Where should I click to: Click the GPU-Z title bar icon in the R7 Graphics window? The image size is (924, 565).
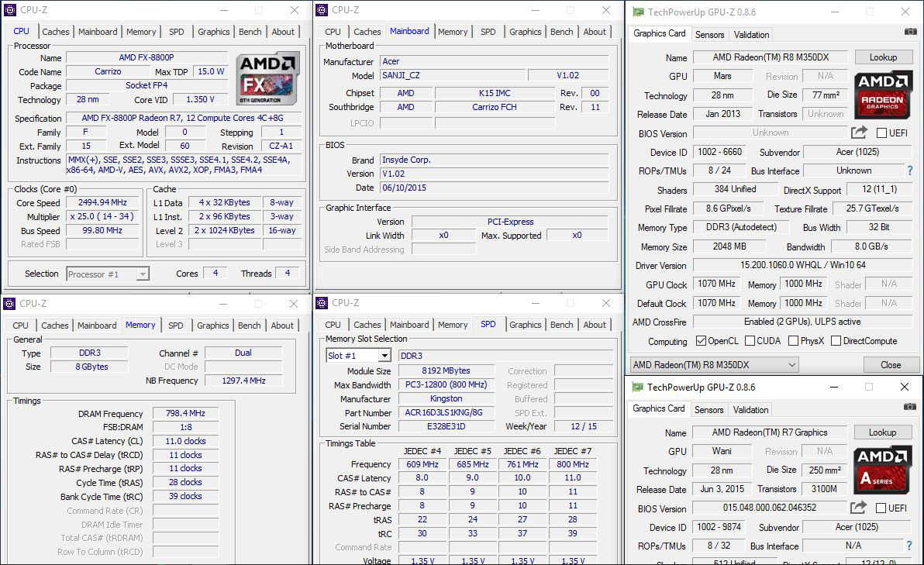(x=637, y=387)
